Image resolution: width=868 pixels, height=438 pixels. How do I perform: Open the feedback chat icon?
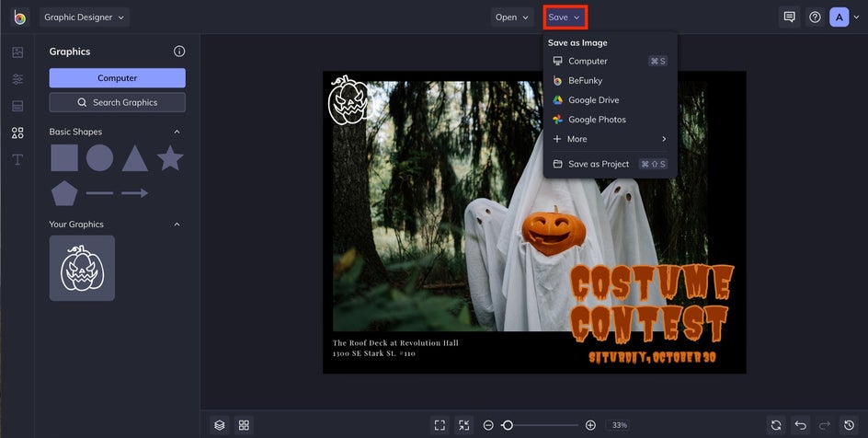coord(789,17)
